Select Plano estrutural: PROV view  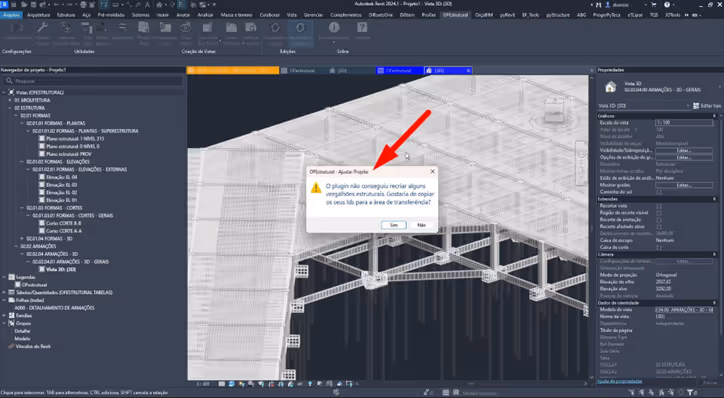tap(69, 154)
